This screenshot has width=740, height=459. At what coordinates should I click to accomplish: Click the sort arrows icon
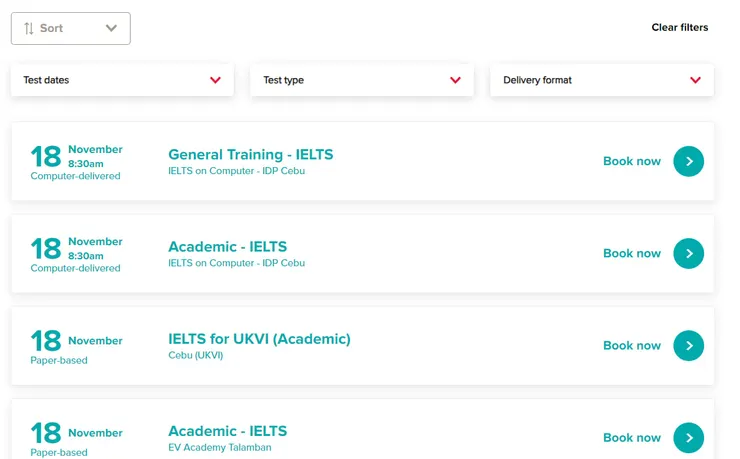pos(29,28)
